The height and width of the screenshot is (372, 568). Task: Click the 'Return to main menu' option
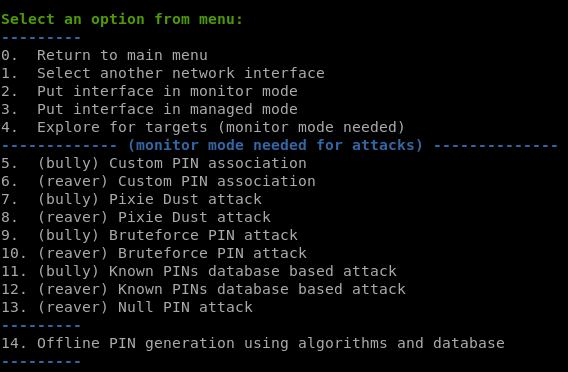point(104,55)
